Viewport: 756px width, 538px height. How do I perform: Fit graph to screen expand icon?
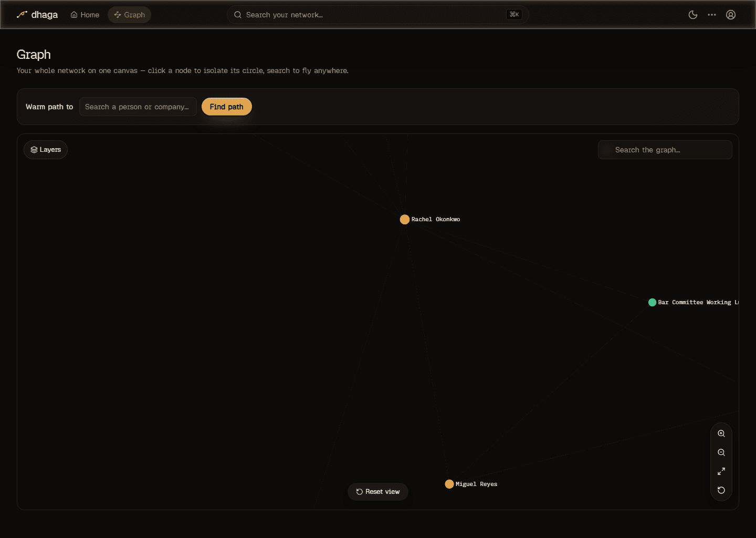[x=721, y=472]
